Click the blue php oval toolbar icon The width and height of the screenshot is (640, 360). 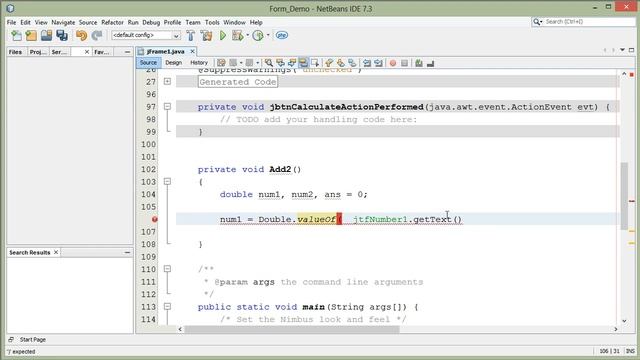[282, 36]
